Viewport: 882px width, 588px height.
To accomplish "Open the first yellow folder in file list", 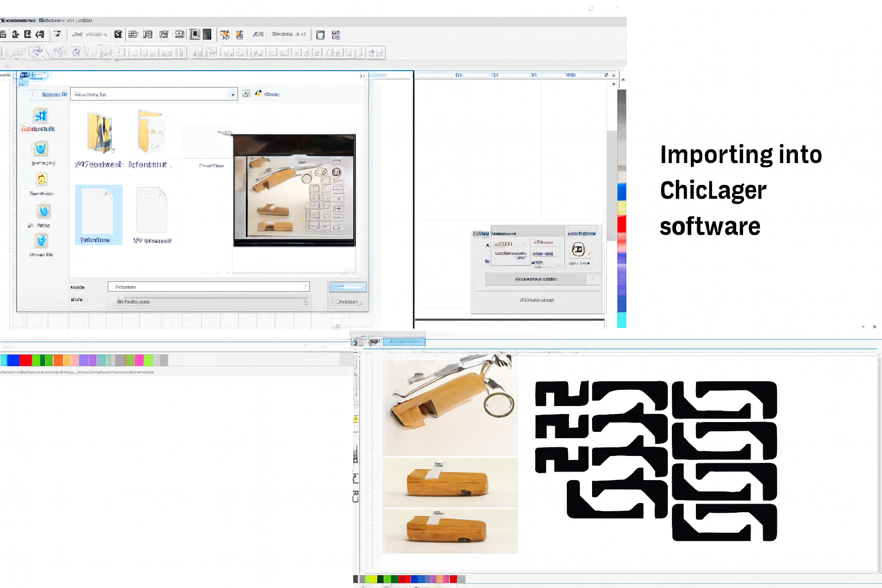I will click(x=100, y=133).
